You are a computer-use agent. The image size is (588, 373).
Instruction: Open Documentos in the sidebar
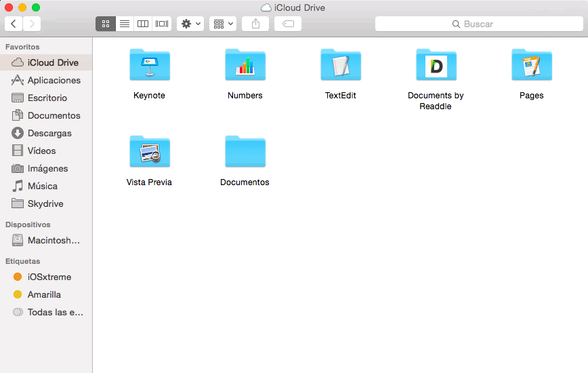(46, 115)
